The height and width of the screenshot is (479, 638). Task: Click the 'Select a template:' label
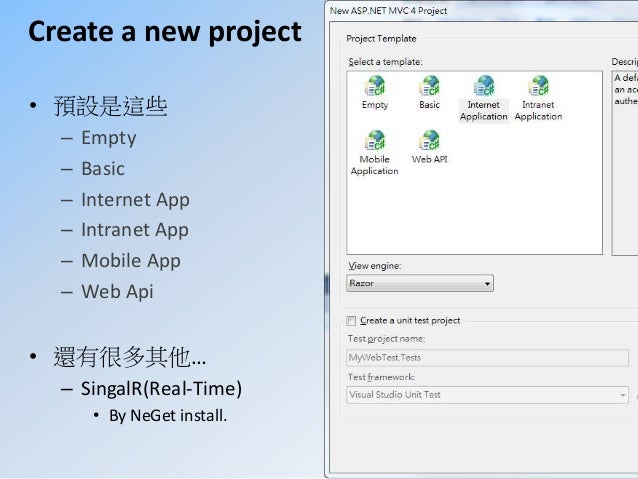click(x=385, y=62)
